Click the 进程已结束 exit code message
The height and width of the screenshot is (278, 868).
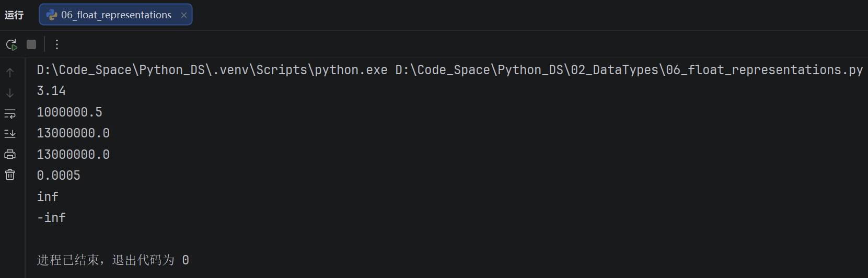tap(113, 260)
